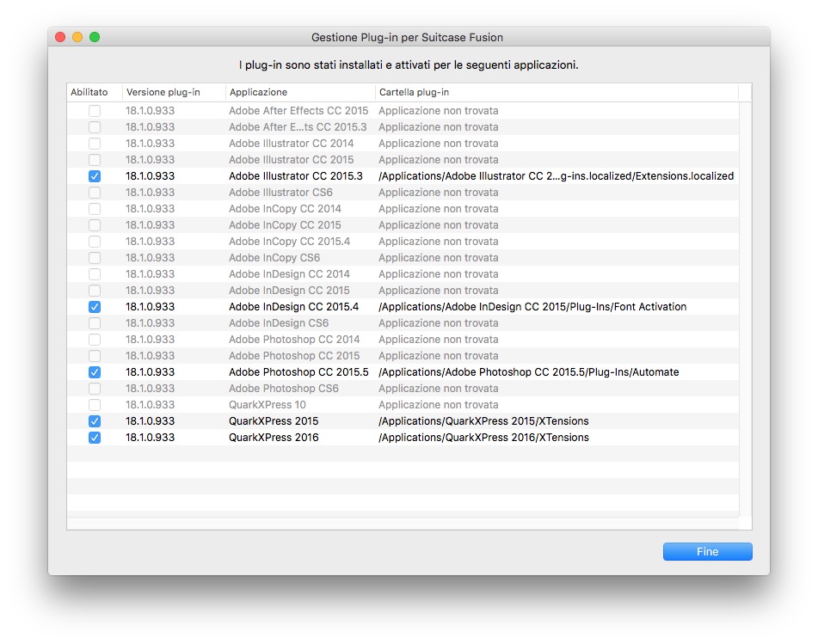This screenshot has height=644, width=818.
Task: Select the Adobe InDesign CC 2015 name
Action: pos(290,291)
